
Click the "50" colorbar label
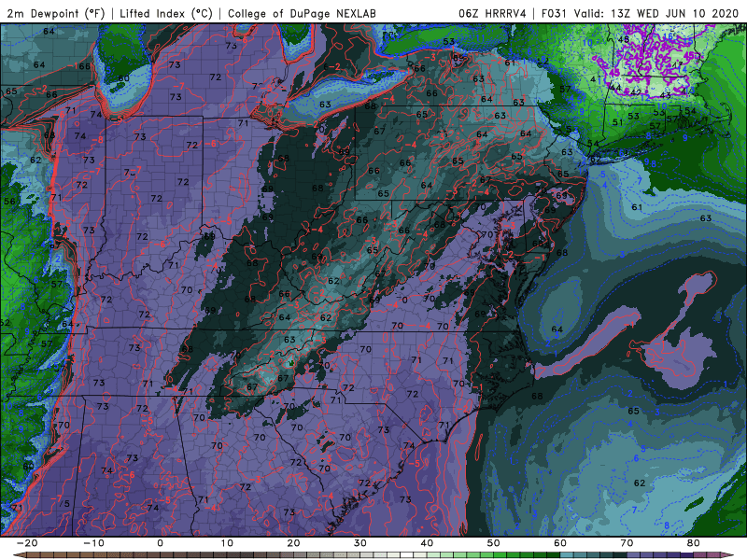pyautogui.click(x=494, y=543)
